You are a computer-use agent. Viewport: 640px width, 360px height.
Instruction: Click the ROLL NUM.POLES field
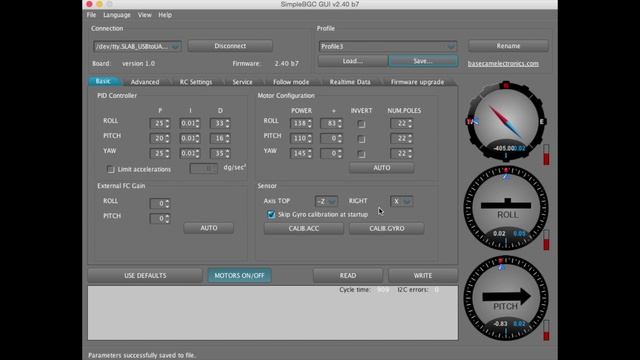pos(402,123)
